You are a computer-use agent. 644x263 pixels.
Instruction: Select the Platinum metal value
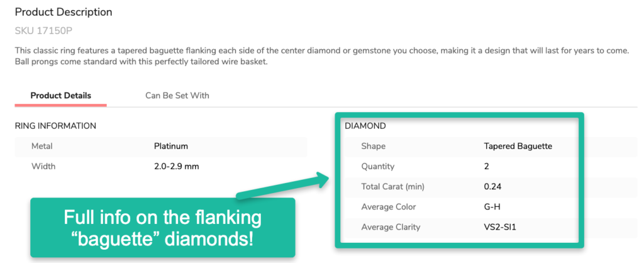[171, 147]
